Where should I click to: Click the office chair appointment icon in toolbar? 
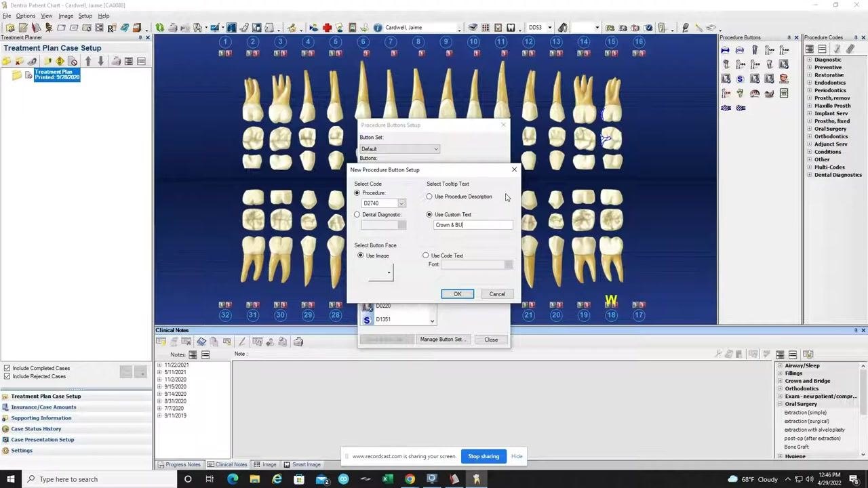pyautogui.click(x=50, y=28)
